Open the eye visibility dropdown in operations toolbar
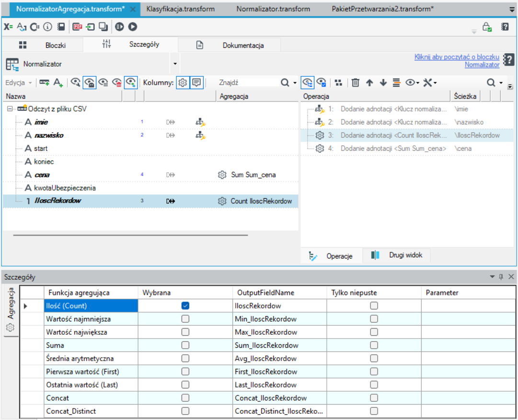The height and width of the screenshot is (420, 518). point(412,82)
